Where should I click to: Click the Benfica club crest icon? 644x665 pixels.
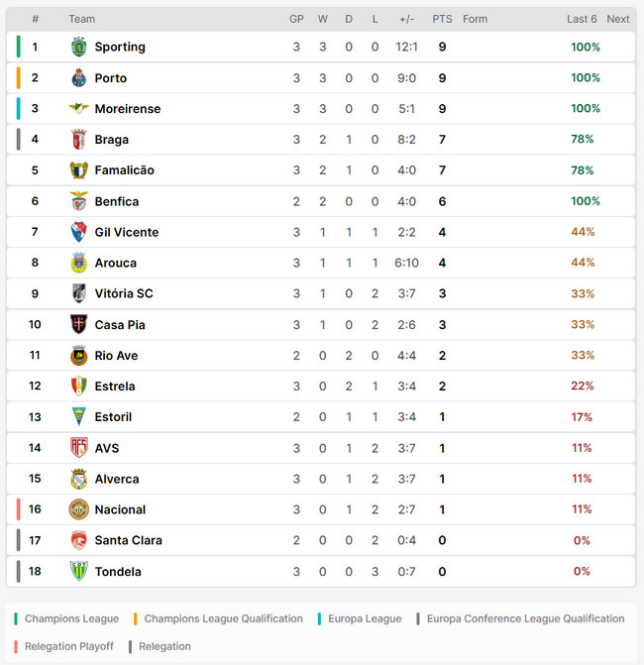pyautogui.click(x=79, y=201)
